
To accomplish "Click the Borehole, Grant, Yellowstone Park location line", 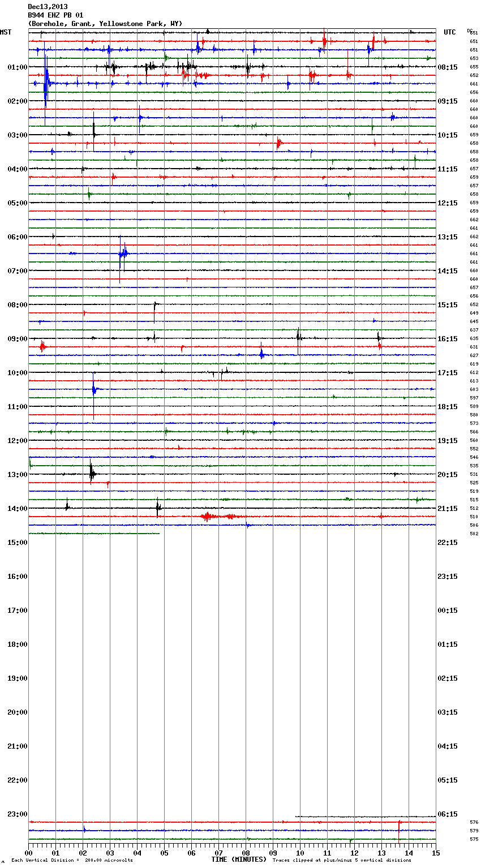I will [105, 24].
